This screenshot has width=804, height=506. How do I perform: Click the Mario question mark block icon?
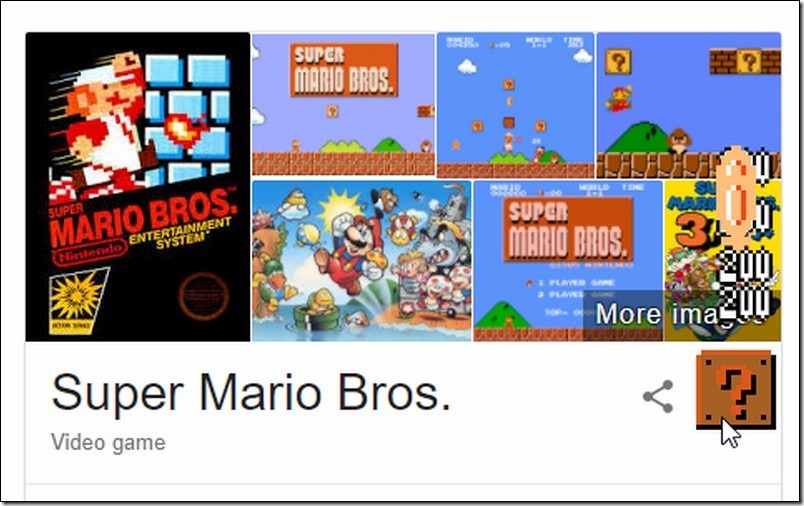(736, 390)
